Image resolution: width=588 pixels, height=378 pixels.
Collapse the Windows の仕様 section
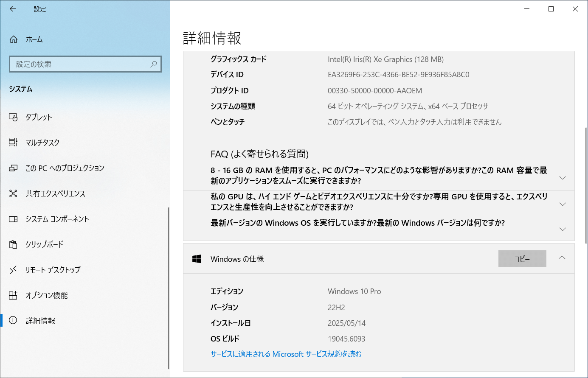tap(562, 258)
